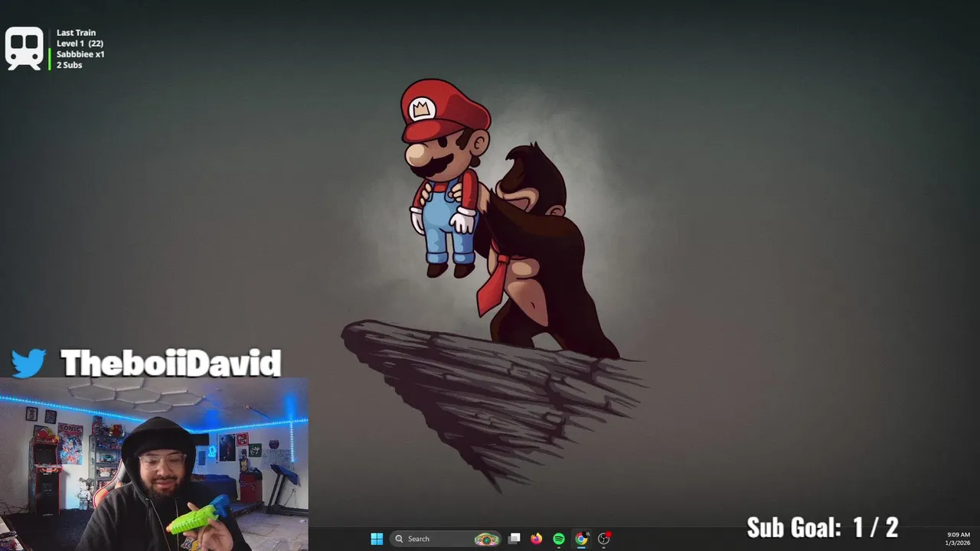980x551 pixels.
Task: Click the Twitter bird icon in the overlay
Action: (x=29, y=363)
